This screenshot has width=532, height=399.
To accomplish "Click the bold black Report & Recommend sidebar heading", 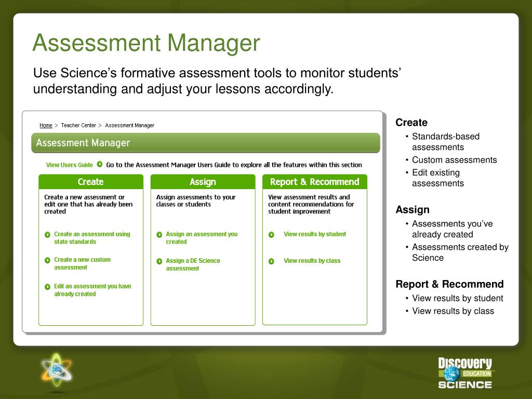I will [449, 284].
